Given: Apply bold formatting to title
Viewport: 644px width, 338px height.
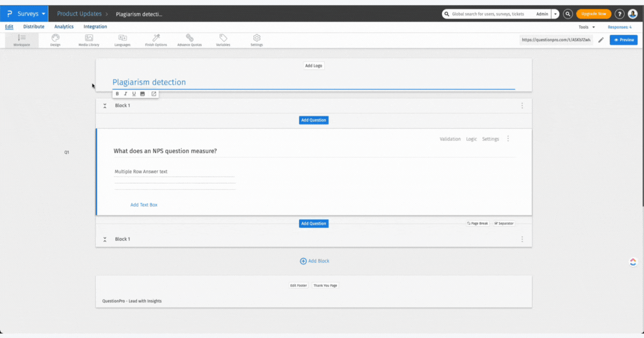Looking at the screenshot, I should click(118, 94).
